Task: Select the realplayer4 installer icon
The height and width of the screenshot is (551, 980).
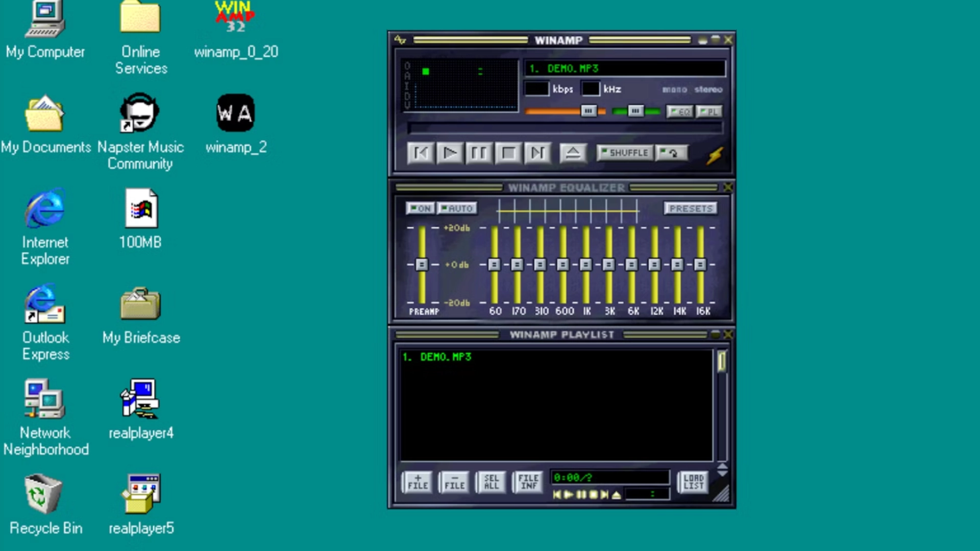Action: 141,409
